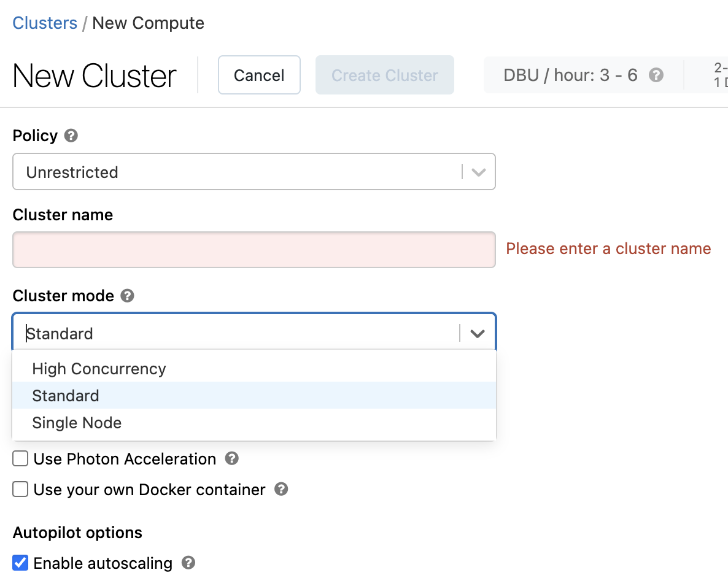Collapse the Cluster mode dropdown arrow
The image size is (728, 578).
point(477,334)
